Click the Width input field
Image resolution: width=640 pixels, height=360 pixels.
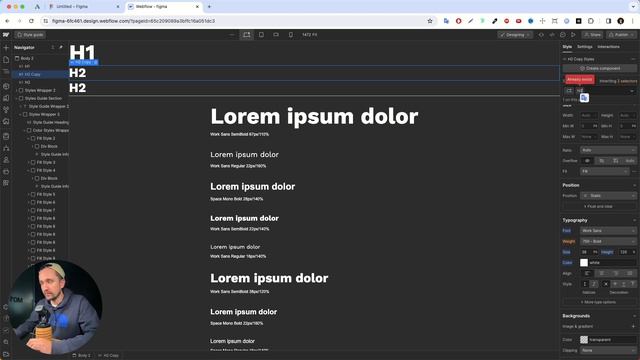tap(589, 116)
